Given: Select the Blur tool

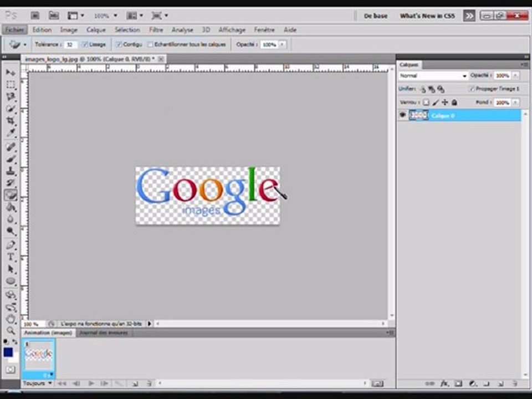Looking at the screenshot, I should (11, 219).
